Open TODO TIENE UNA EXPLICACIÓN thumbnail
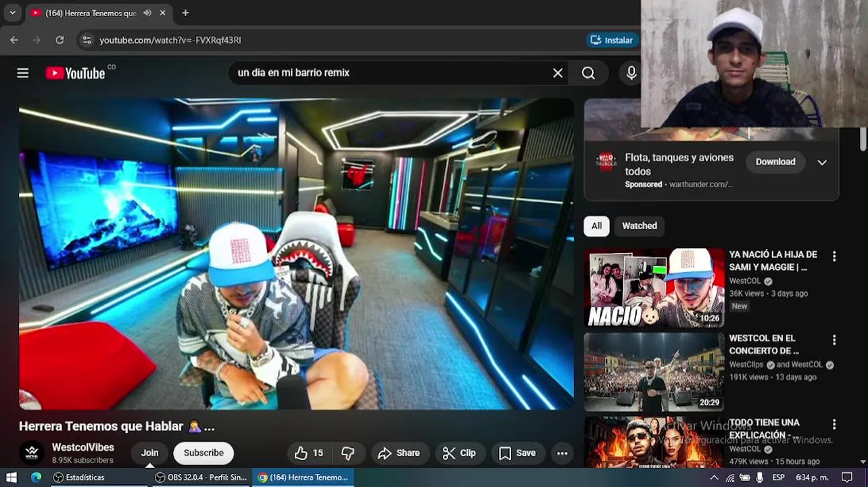The width and height of the screenshot is (868, 487). click(x=654, y=442)
